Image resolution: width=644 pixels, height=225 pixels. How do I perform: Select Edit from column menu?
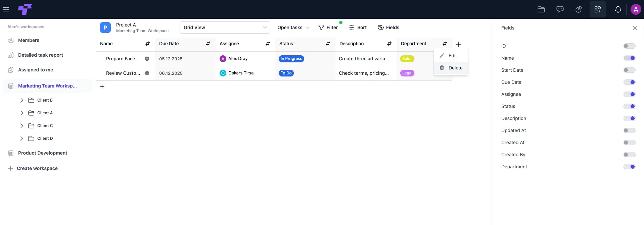tap(451, 56)
